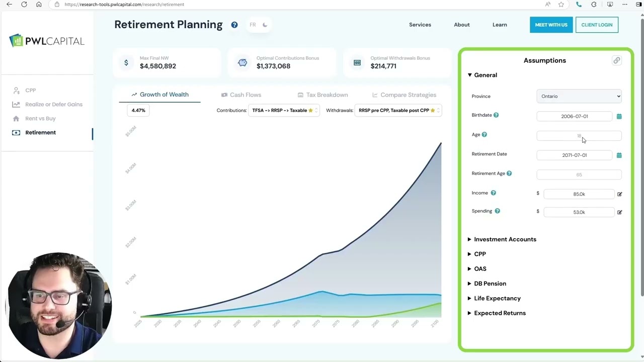644x362 pixels.
Task: Reload the page with the refresh icon
Action: coord(24,5)
